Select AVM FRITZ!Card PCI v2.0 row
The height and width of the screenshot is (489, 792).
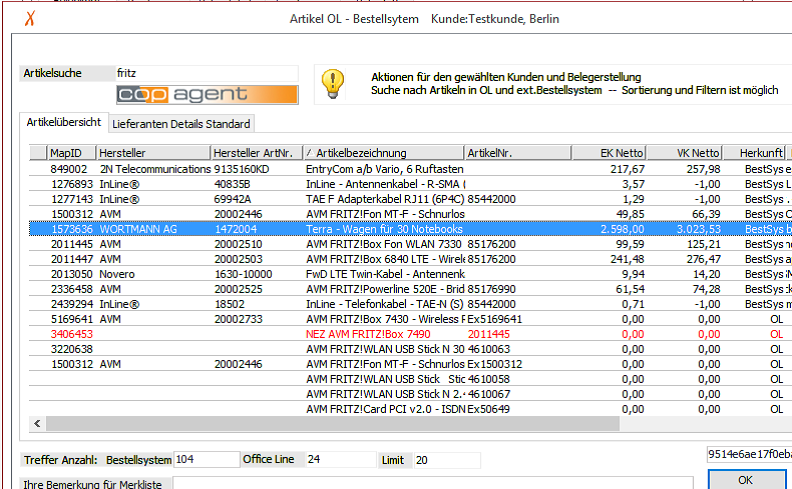[x=410, y=409]
